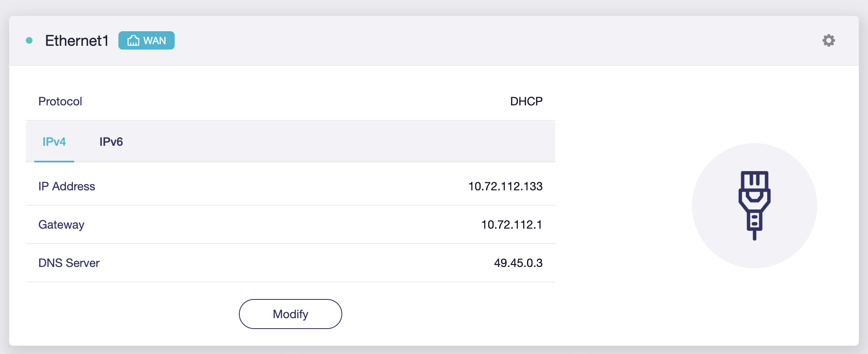The width and height of the screenshot is (868, 354).
Task: Click the IP address value 10.72.112.133
Action: point(505,186)
